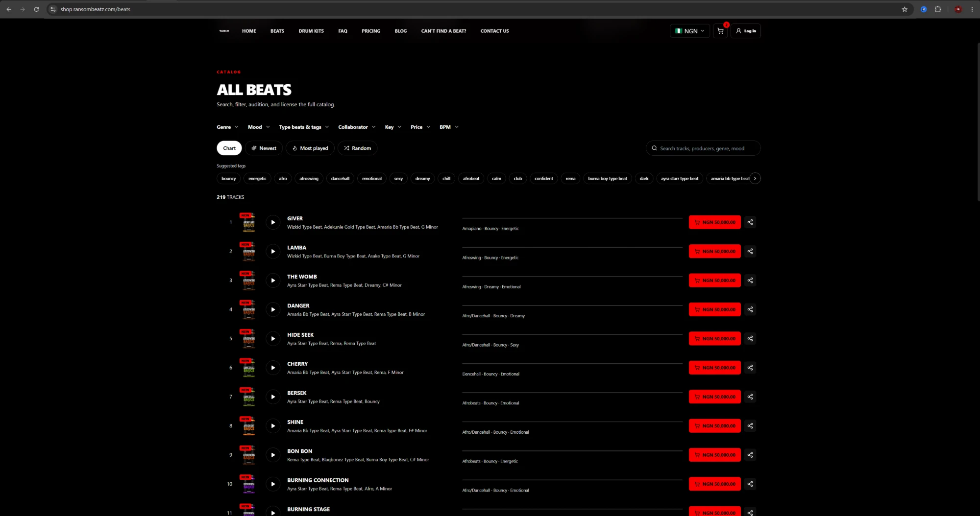
Task: Expand the Collaborator filter
Action: pyautogui.click(x=357, y=127)
